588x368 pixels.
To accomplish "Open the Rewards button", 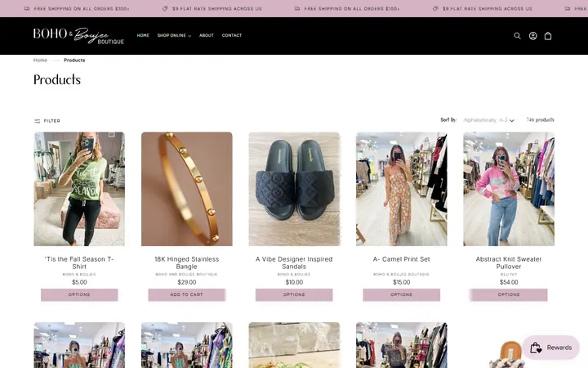I will [x=551, y=348].
